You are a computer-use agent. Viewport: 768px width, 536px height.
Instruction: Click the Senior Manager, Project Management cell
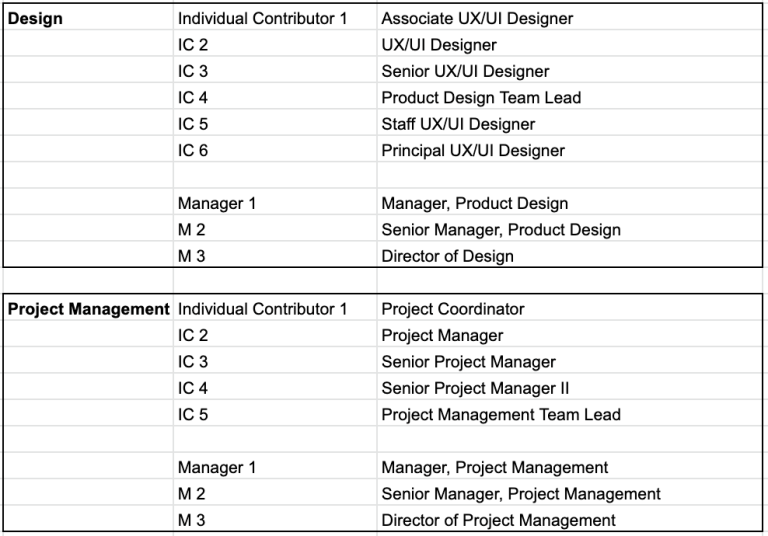pyautogui.click(x=569, y=494)
